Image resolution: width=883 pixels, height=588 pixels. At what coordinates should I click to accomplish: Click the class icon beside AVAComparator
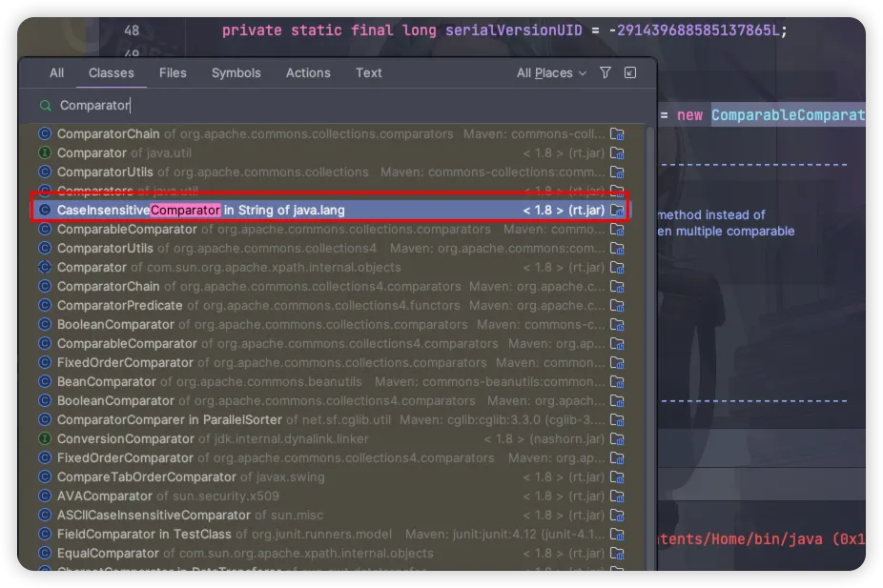[45, 496]
